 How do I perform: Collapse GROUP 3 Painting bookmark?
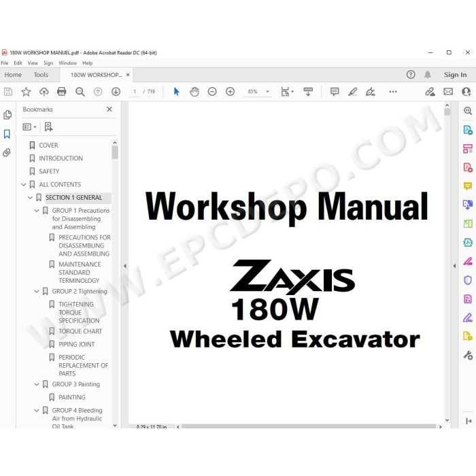pyautogui.click(x=37, y=384)
